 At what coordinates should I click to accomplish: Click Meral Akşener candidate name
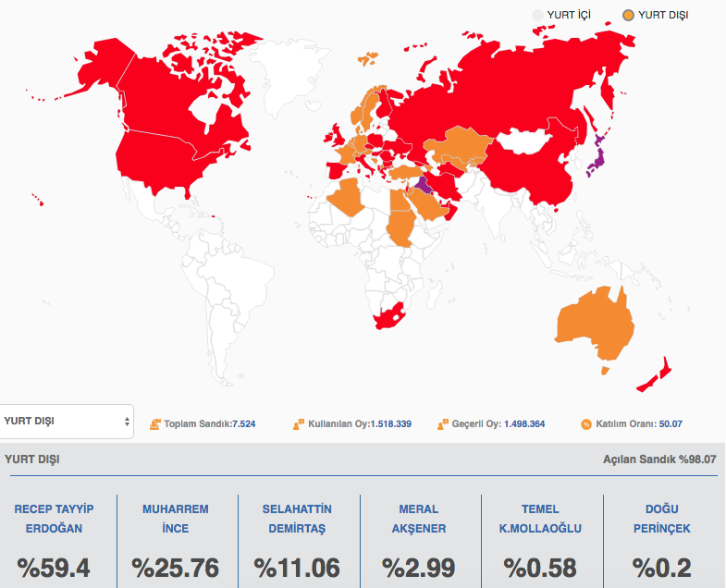419,519
